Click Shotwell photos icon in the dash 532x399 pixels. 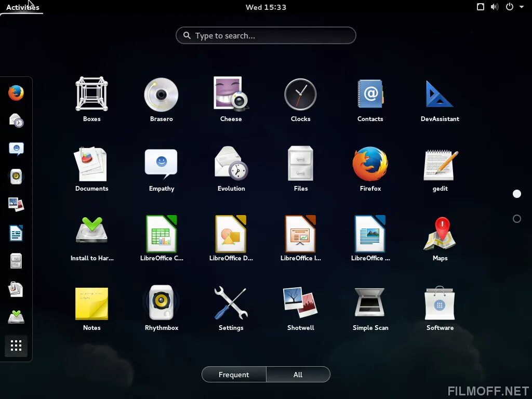click(x=16, y=205)
